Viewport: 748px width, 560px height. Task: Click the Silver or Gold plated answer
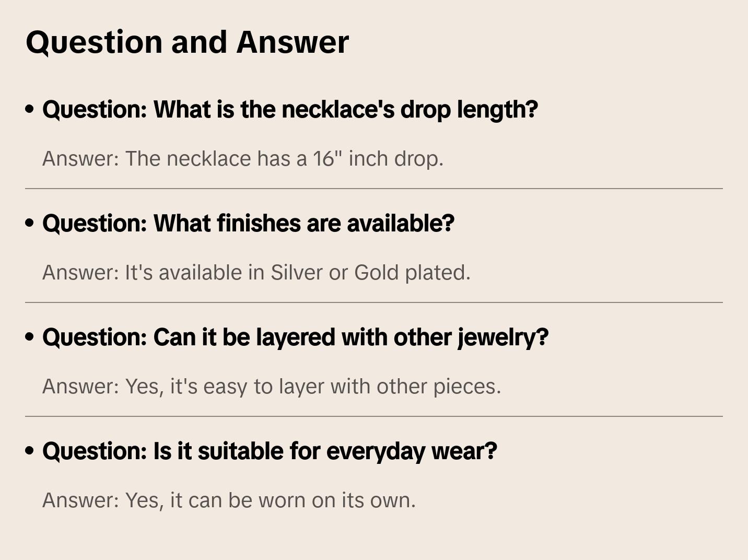256,273
